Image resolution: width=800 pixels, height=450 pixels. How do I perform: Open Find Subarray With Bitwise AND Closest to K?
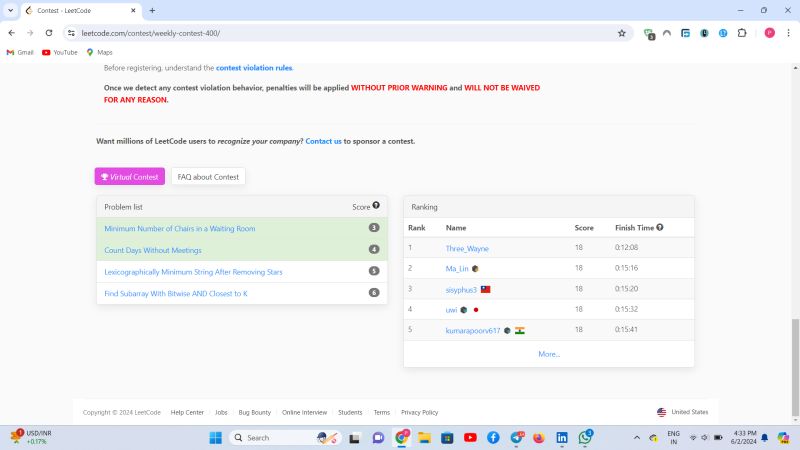point(176,294)
